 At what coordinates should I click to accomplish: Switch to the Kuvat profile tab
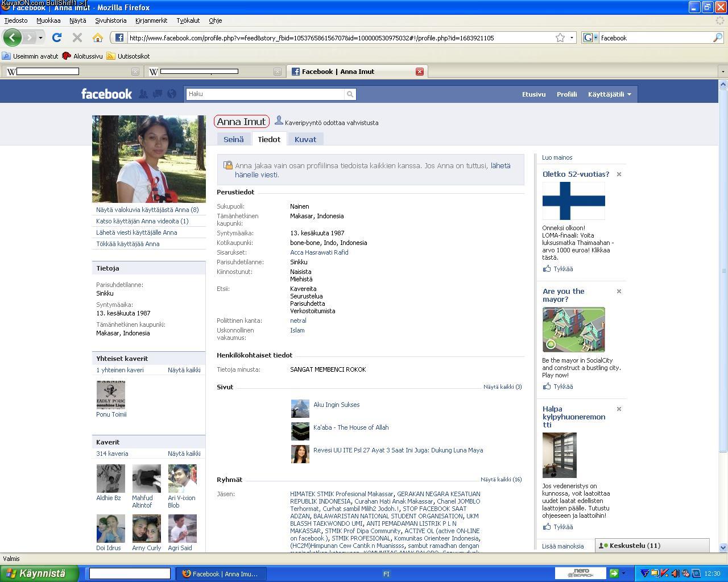tap(305, 139)
